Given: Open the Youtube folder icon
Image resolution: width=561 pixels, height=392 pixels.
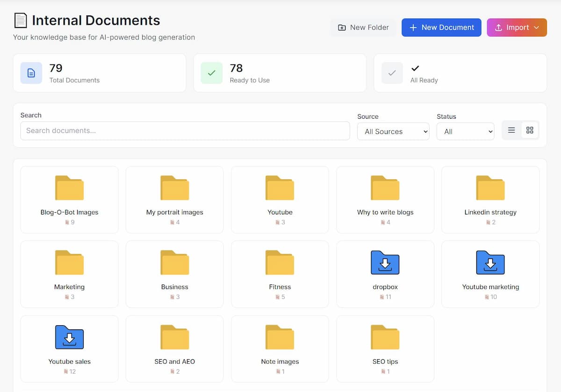Looking at the screenshot, I should click(280, 188).
